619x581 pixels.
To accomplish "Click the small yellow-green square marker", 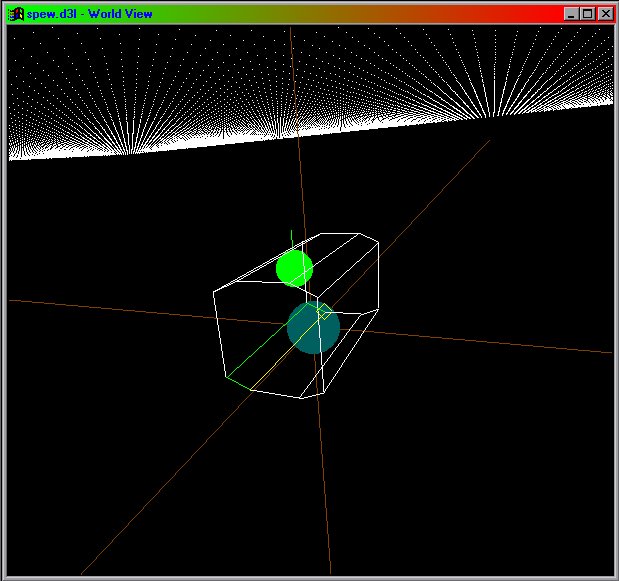I will pos(325,311).
